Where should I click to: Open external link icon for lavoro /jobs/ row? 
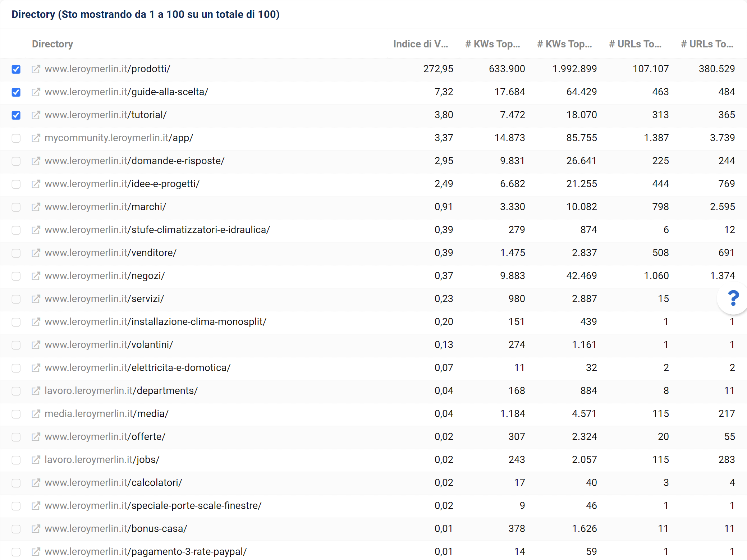(36, 460)
